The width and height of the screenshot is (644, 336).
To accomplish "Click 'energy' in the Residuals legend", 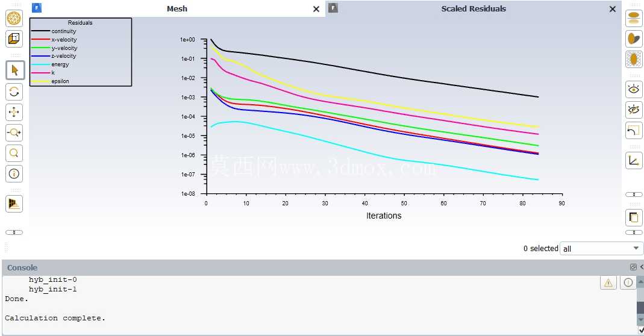I will point(60,64).
